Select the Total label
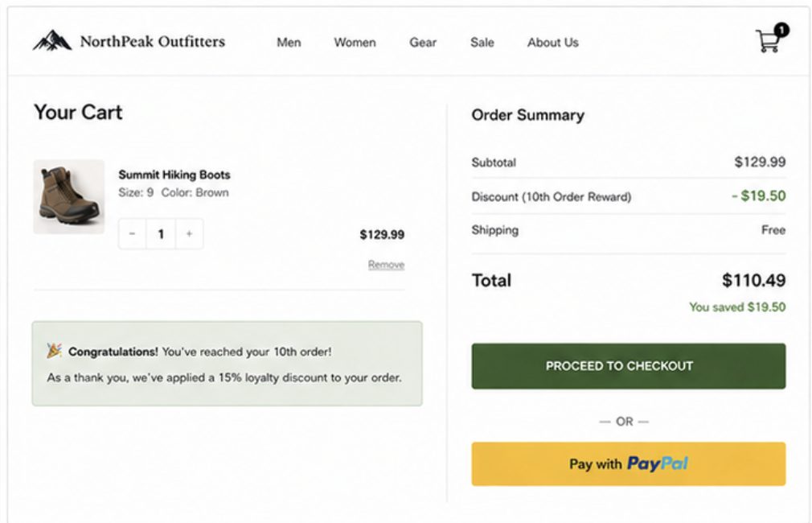The image size is (812, 523). click(x=491, y=281)
